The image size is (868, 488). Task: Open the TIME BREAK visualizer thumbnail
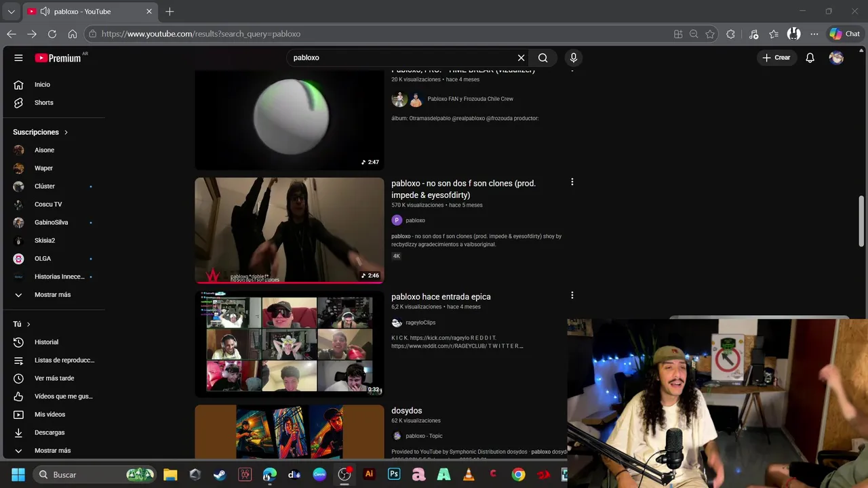(290, 120)
